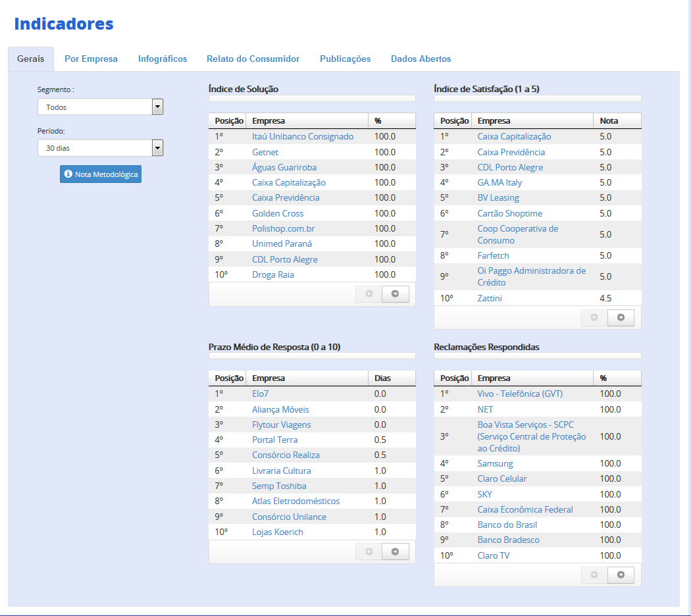Click the Aliança Móveis link

tap(280, 410)
